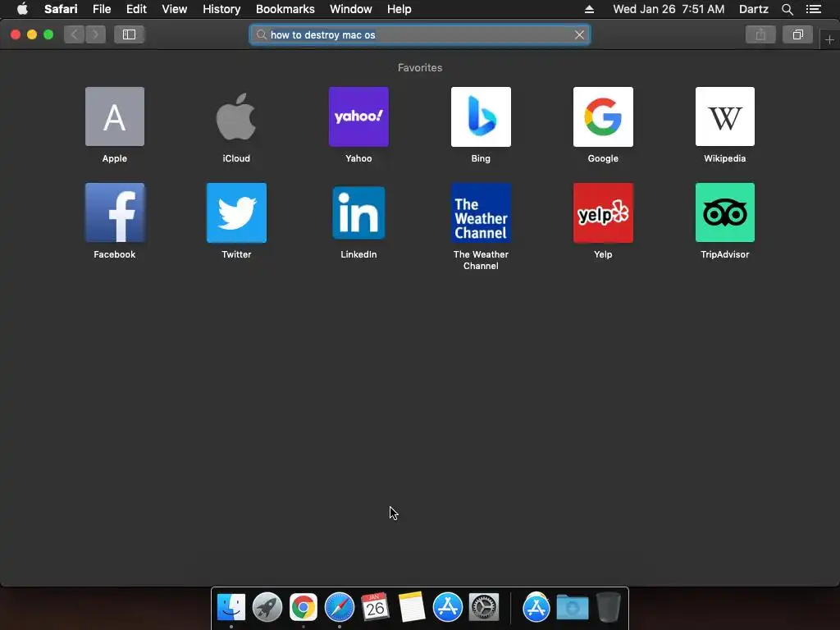Open the Facebook favorite tile
This screenshot has width=840, height=630.
coord(115,212)
